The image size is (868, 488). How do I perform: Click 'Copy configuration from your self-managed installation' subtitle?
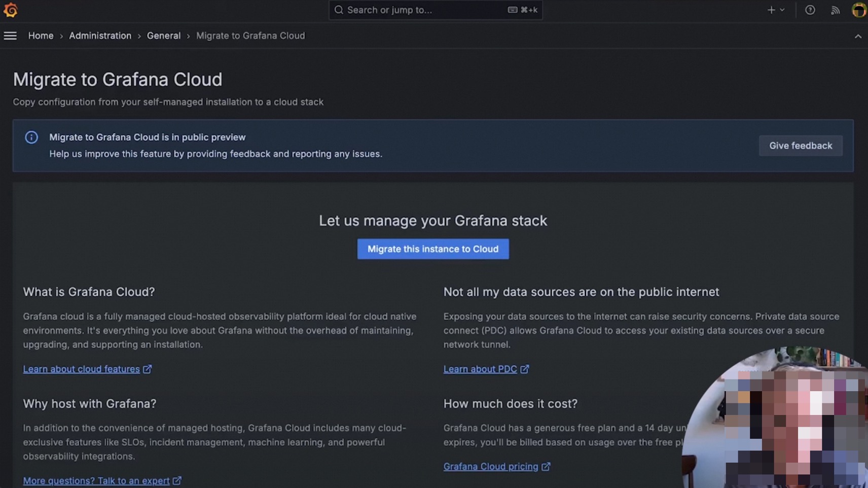[168, 102]
